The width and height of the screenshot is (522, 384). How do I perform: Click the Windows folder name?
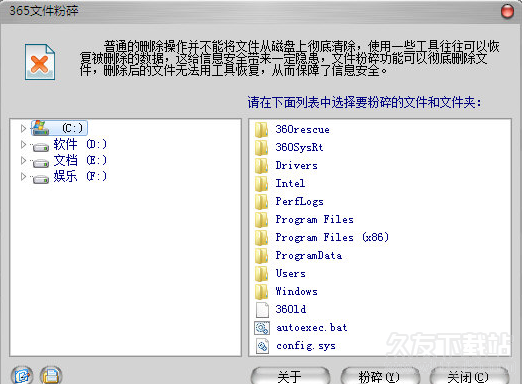coord(296,291)
